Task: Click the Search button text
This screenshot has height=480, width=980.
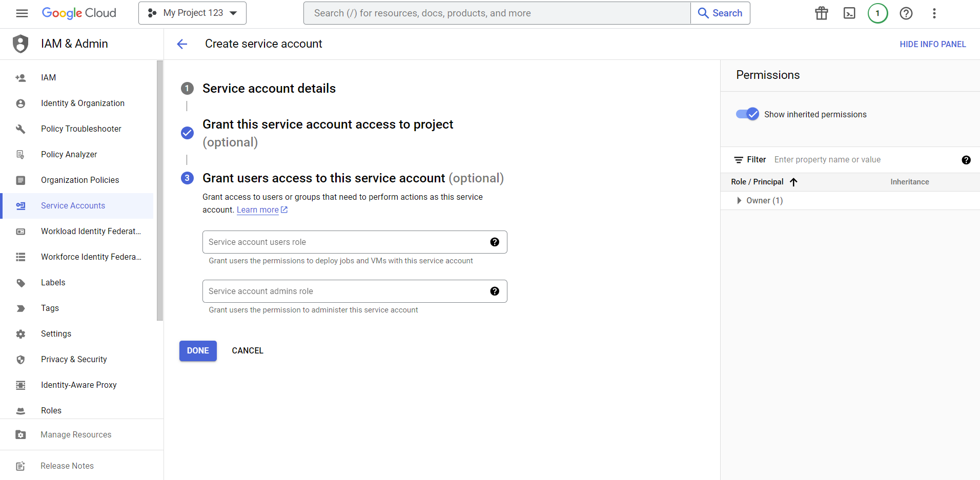Action: (727, 13)
